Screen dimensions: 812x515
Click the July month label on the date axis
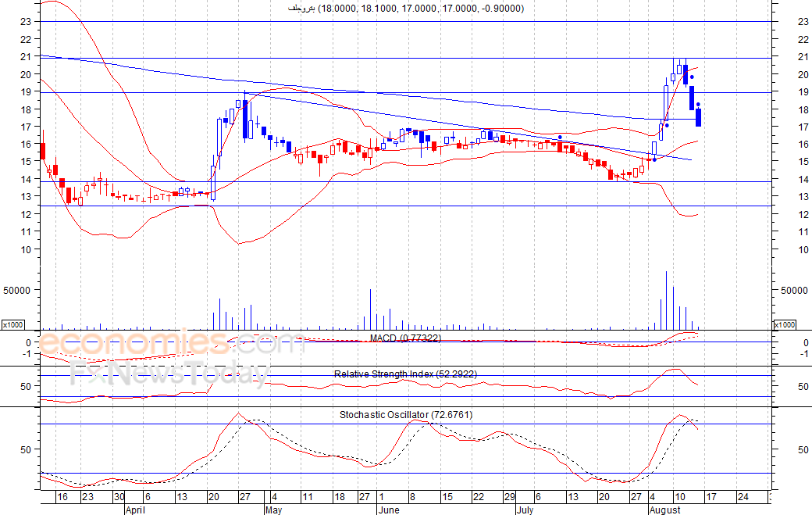pos(525,510)
